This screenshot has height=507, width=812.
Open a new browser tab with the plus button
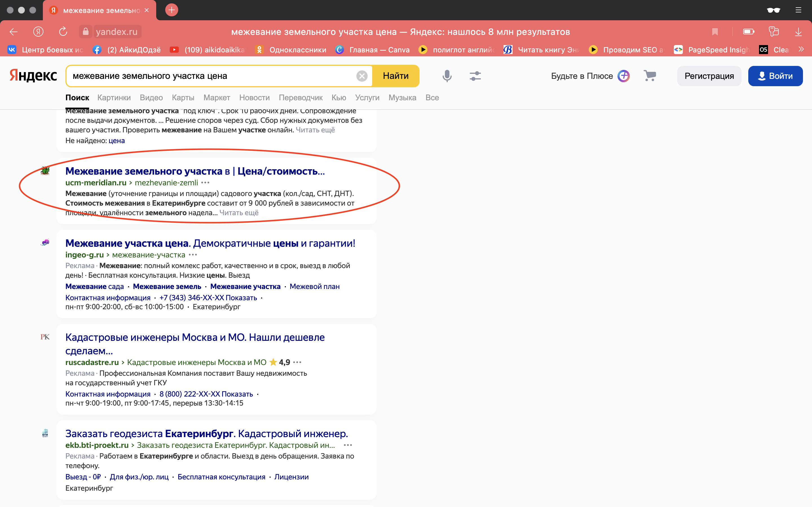[172, 10]
